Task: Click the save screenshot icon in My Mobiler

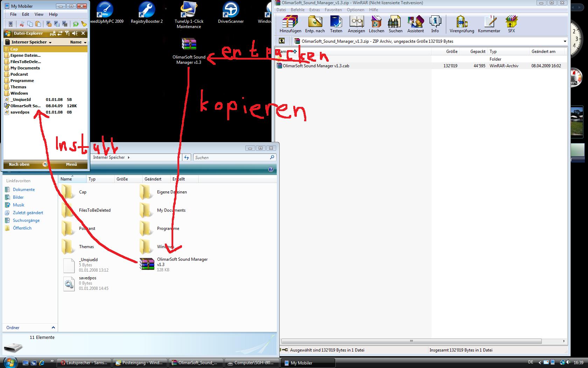Action: click(x=57, y=24)
